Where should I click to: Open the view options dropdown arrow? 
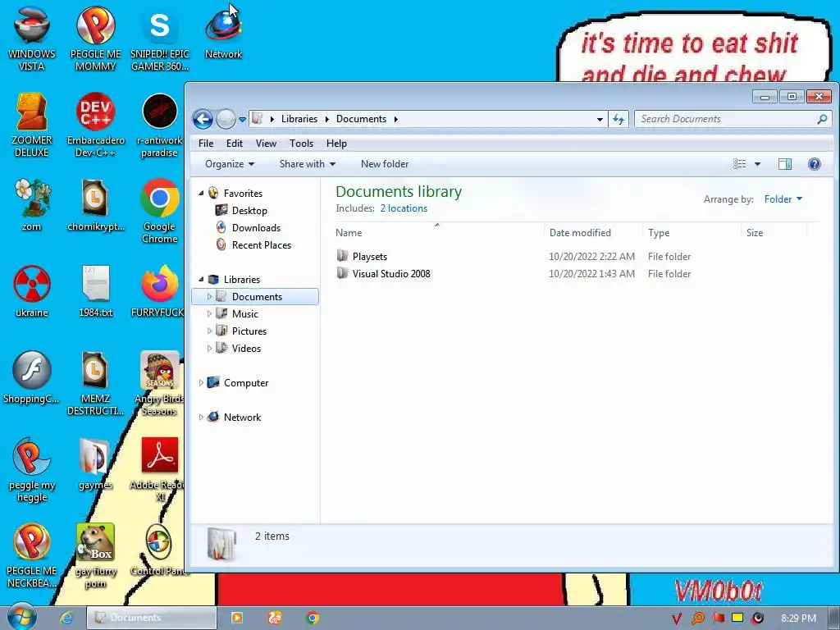[x=757, y=164]
